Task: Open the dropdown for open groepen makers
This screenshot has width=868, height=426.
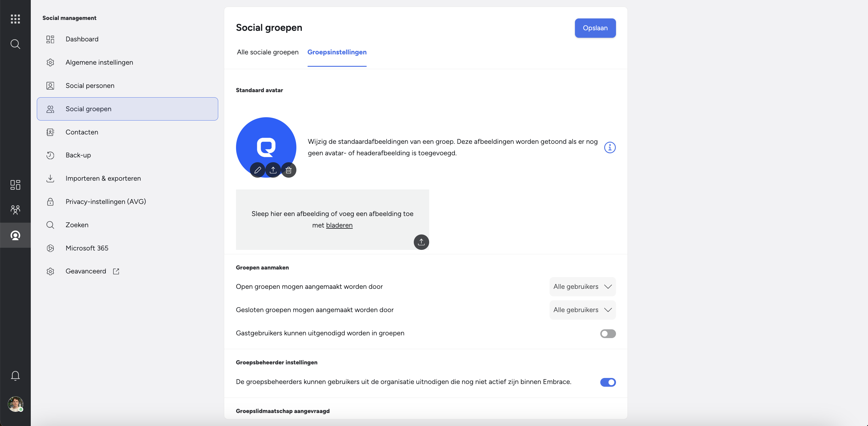Action: (582, 286)
